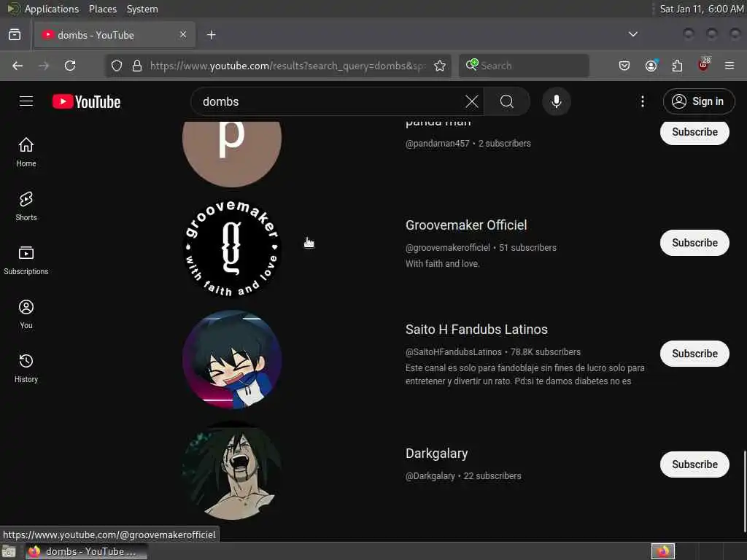
Task: Select the dombs - YouTube tab
Action: (115, 35)
